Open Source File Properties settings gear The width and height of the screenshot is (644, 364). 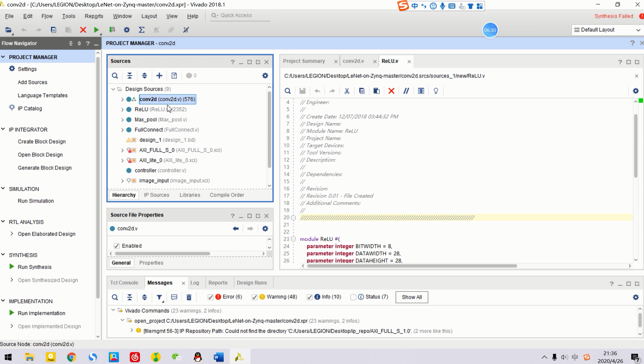(265, 229)
